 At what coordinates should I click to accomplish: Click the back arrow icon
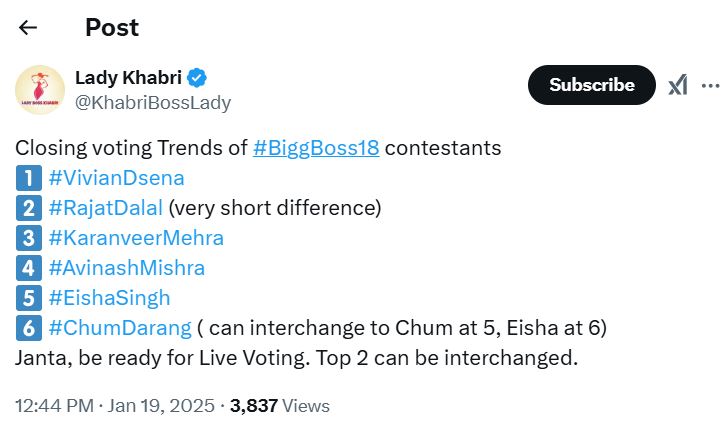coord(28,27)
